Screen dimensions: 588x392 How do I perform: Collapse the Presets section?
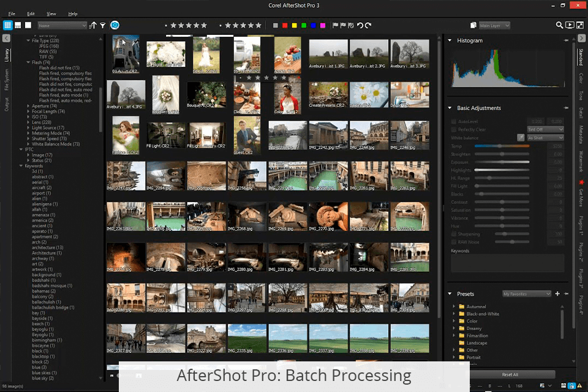(450, 294)
